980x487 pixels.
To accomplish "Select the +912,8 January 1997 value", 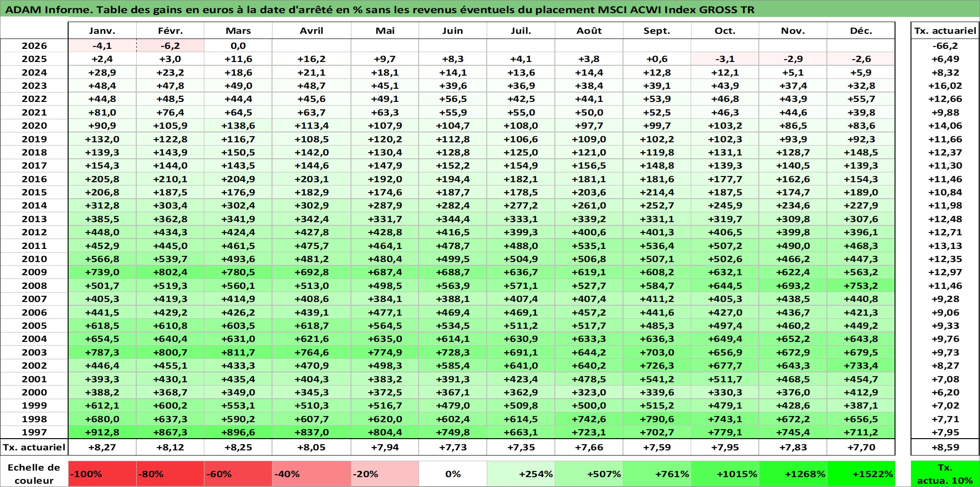I will (102, 432).
